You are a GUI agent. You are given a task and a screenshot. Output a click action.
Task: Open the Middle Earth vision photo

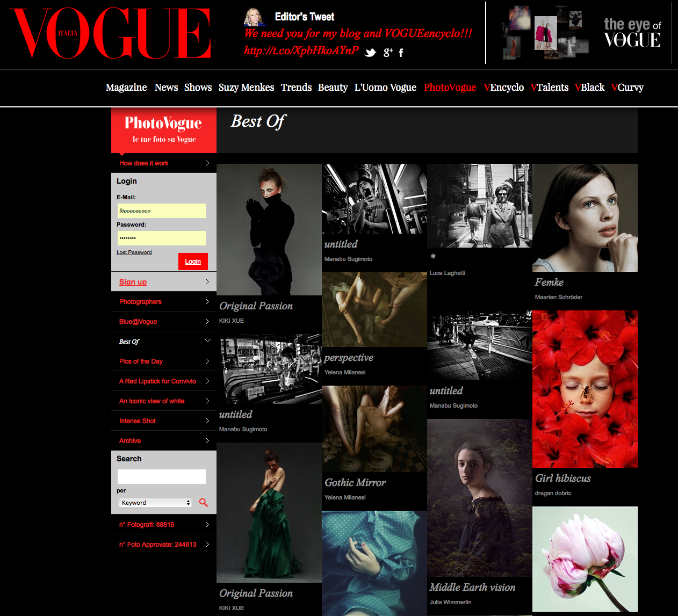[480, 498]
